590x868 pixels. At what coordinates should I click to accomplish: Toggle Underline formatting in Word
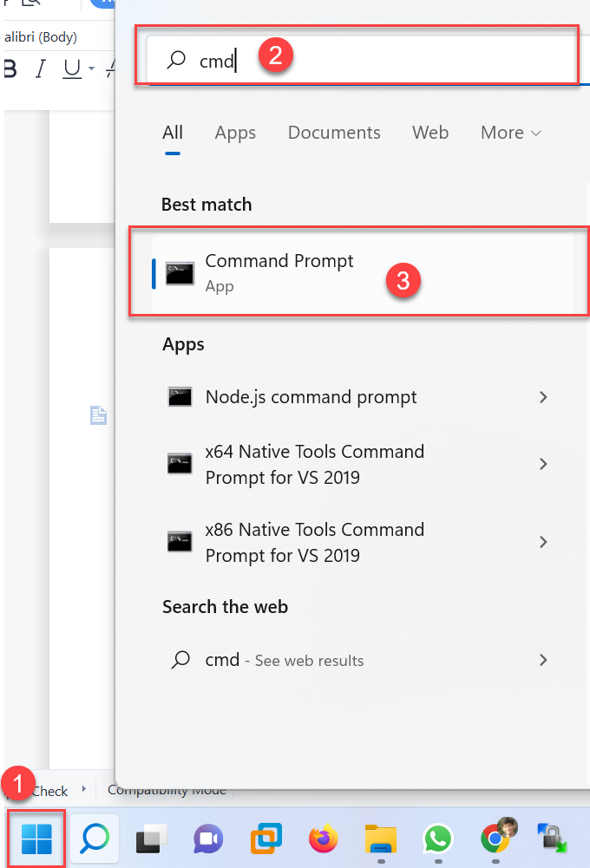(x=71, y=69)
